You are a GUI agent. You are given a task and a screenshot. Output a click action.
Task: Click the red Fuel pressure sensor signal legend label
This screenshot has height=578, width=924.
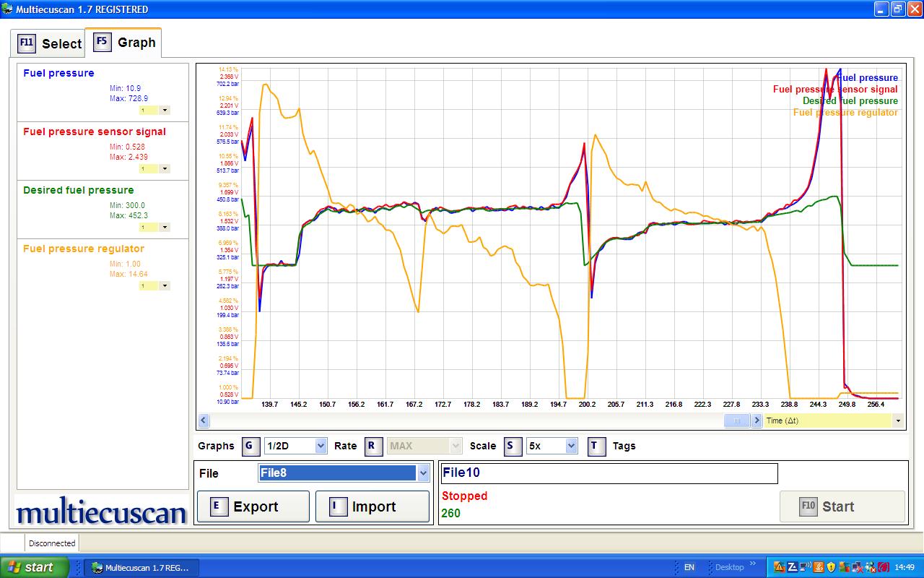(835, 90)
